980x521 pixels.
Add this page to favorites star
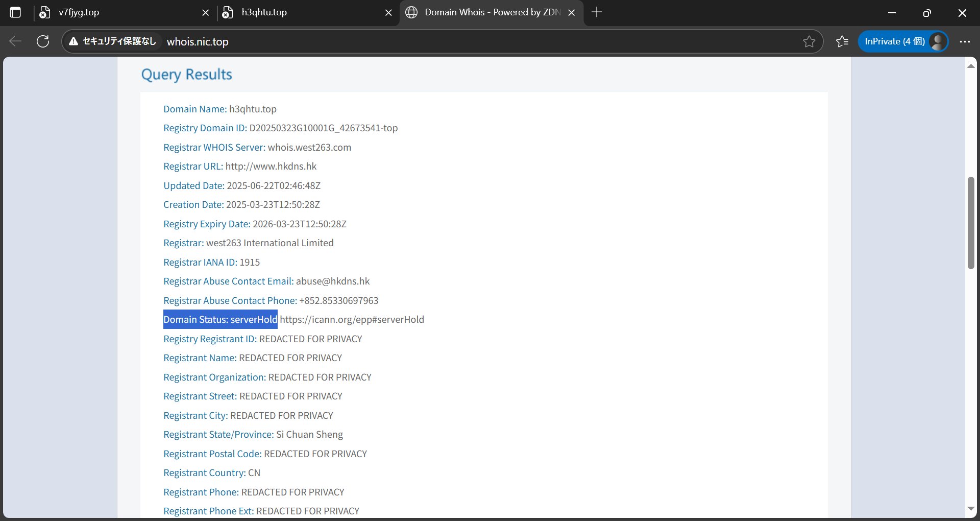pyautogui.click(x=809, y=41)
